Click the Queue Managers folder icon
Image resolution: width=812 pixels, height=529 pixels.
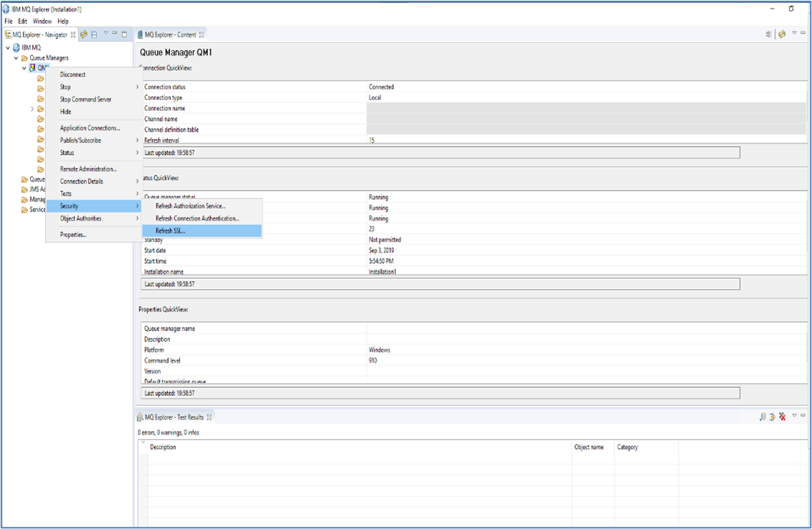24,58
